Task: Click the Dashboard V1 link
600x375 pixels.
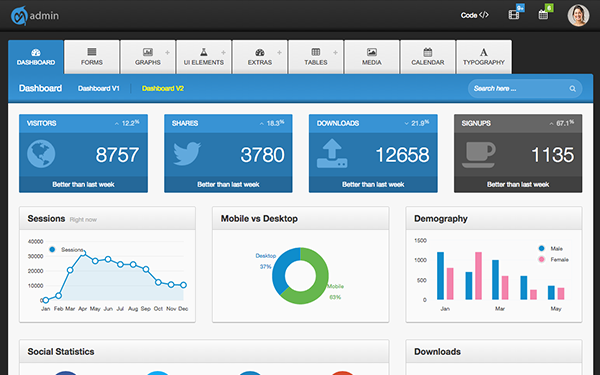Action: 99,88
